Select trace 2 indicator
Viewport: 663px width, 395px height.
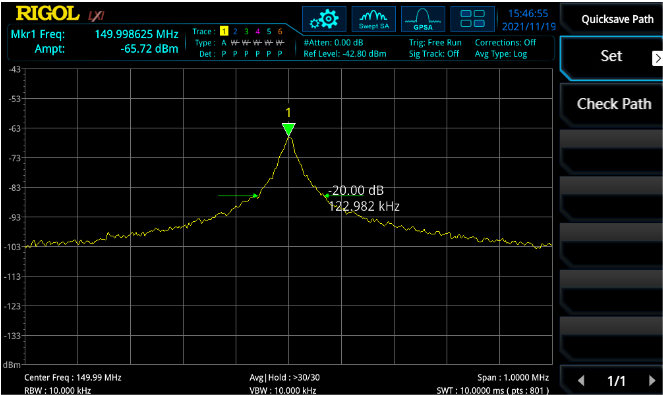tap(235, 31)
